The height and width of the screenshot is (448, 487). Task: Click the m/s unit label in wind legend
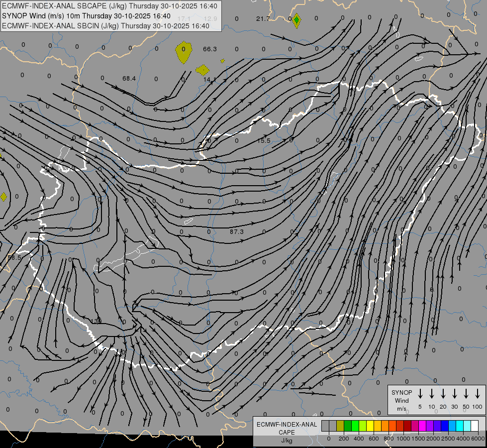point(401,409)
